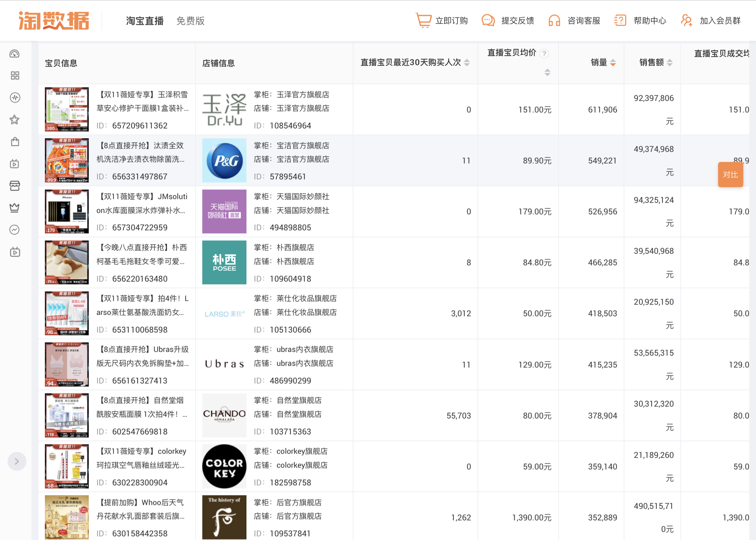This screenshot has width=756, height=540.
Task: Sort table by 销售额 column arrows
Action: 670,62
